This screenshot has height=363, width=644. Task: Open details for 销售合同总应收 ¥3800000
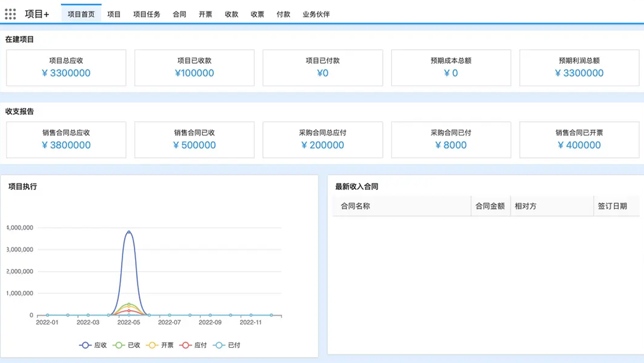click(x=66, y=145)
